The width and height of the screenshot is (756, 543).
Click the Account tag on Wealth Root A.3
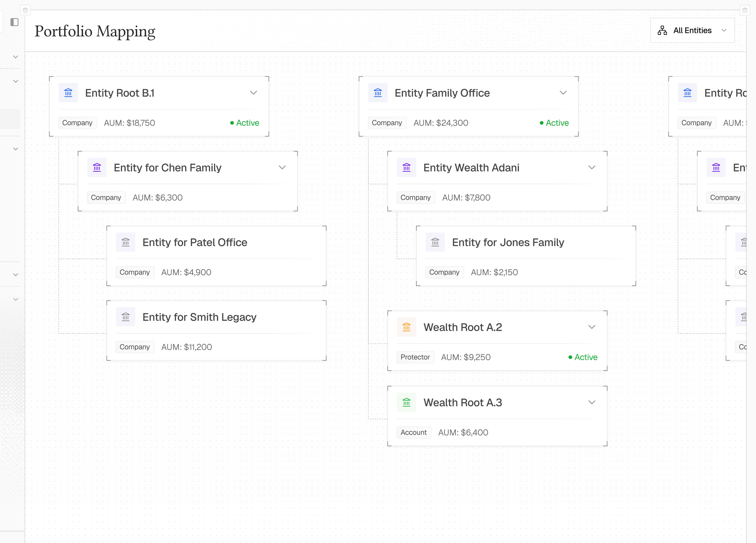click(414, 432)
